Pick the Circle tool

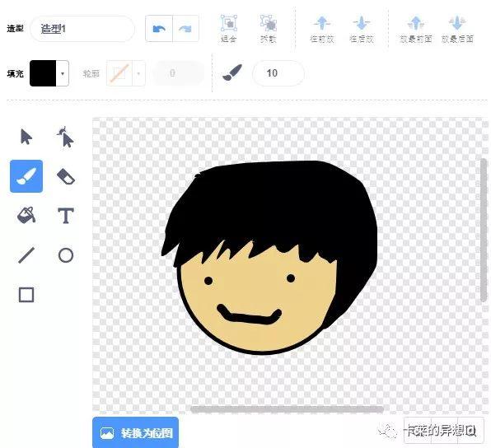pos(66,255)
